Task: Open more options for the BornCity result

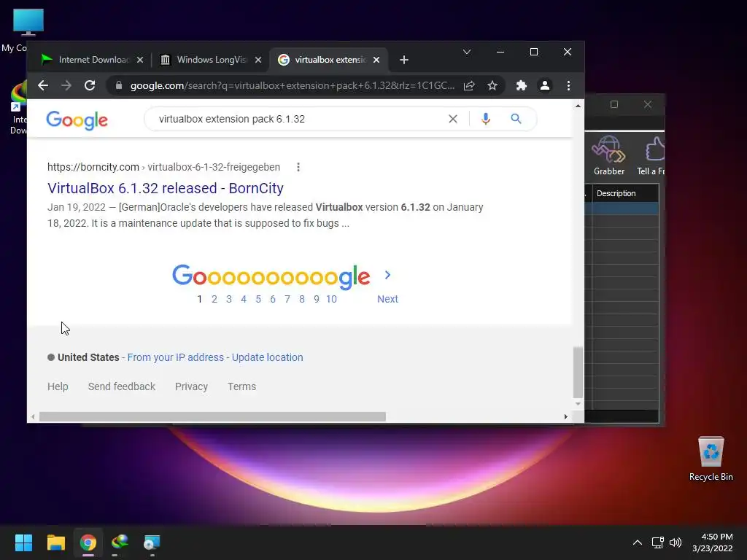Action: point(298,167)
